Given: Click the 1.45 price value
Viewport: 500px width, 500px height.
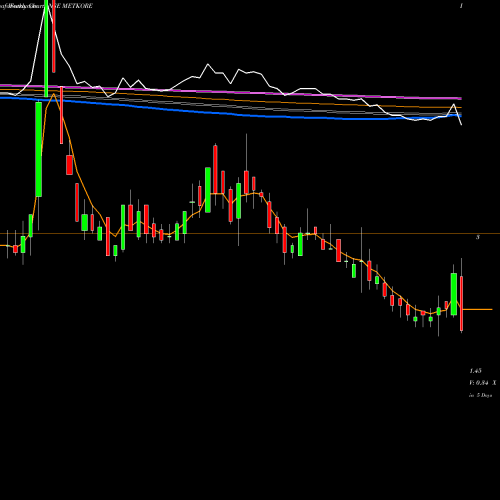Looking at the screenshot, I should point(475,371).
